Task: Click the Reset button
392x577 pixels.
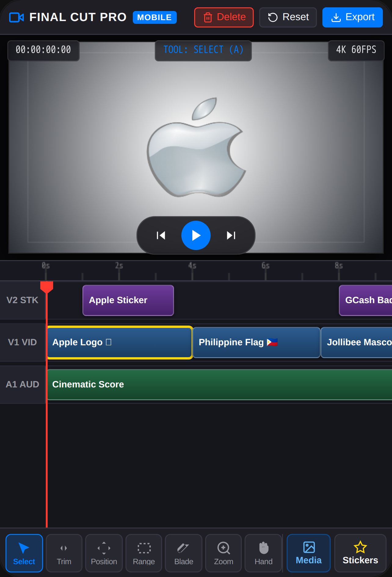Action: click(x=288, y=17)
